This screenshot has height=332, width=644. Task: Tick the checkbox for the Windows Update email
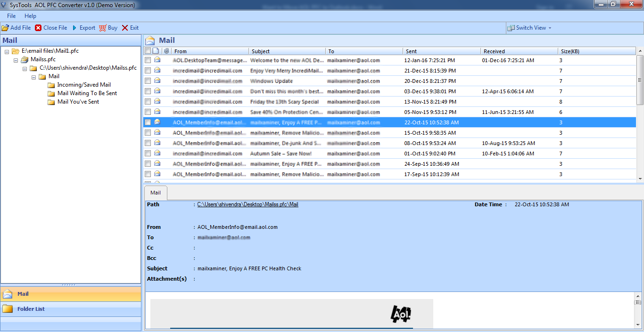click(x=148, y=81)
